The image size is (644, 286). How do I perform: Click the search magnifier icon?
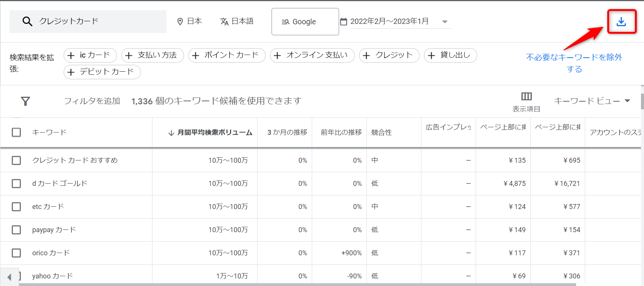point(27,22)
